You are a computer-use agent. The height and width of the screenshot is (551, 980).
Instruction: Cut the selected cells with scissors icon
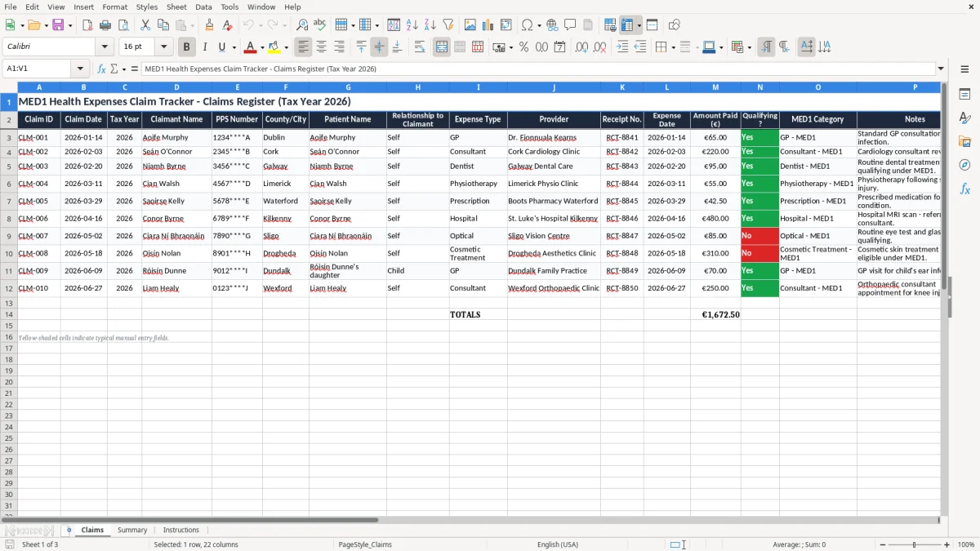[145, 25]
